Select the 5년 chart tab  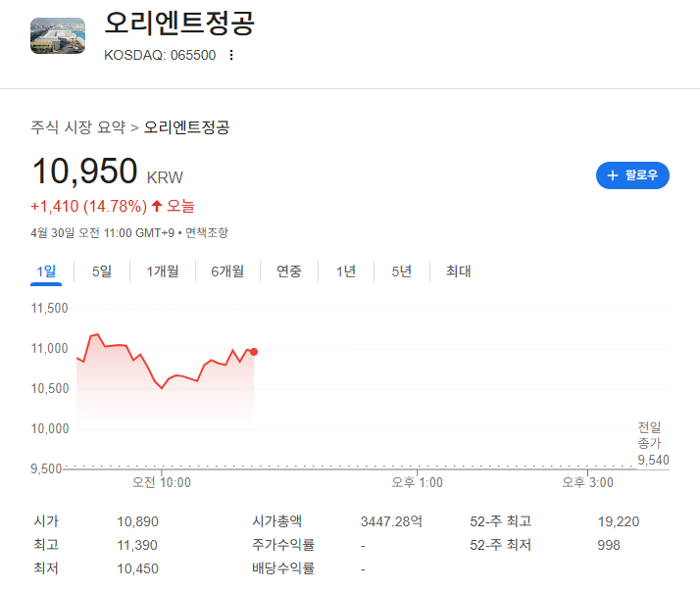pos(402,271)
